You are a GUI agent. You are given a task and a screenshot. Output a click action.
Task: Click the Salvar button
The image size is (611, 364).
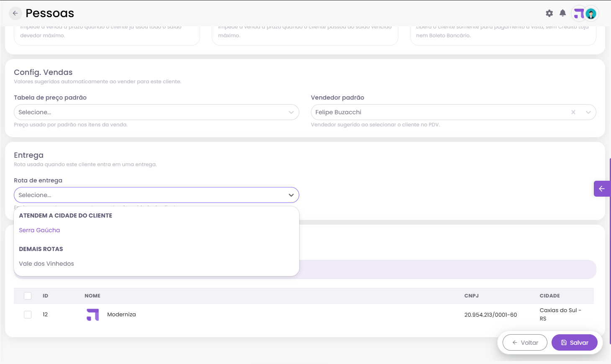pos(575,343)
